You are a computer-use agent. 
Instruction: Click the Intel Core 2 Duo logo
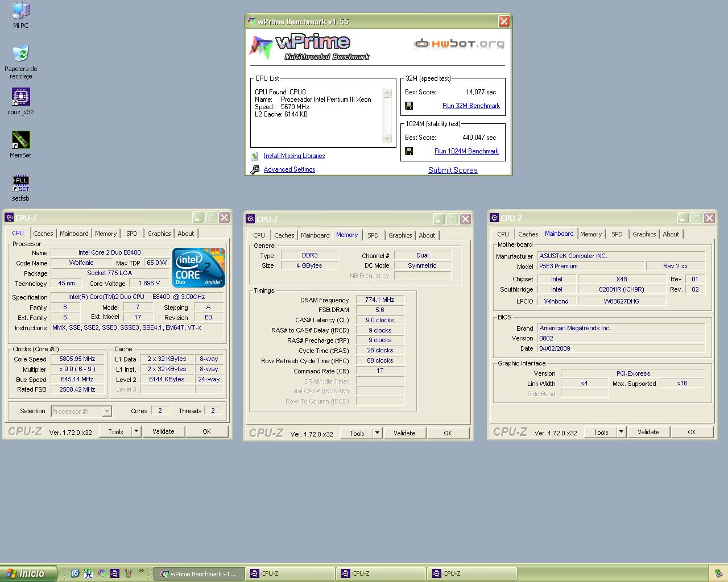pos(198,267)
